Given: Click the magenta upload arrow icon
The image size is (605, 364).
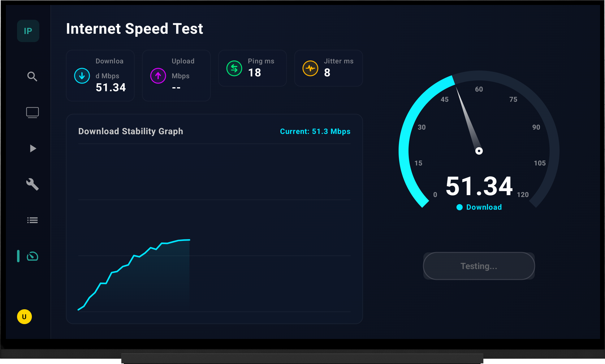Looking at the screenshot, I should tap(158, 76).
